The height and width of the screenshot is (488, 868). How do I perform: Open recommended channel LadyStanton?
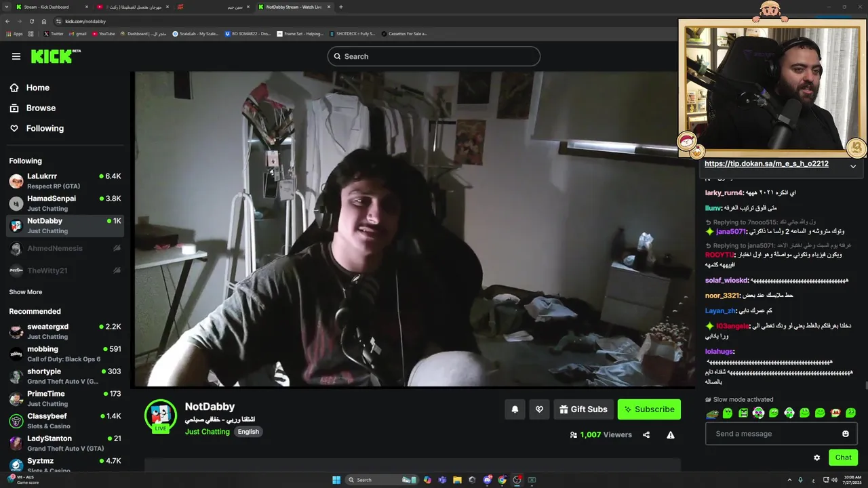click(x=65, y=443)
